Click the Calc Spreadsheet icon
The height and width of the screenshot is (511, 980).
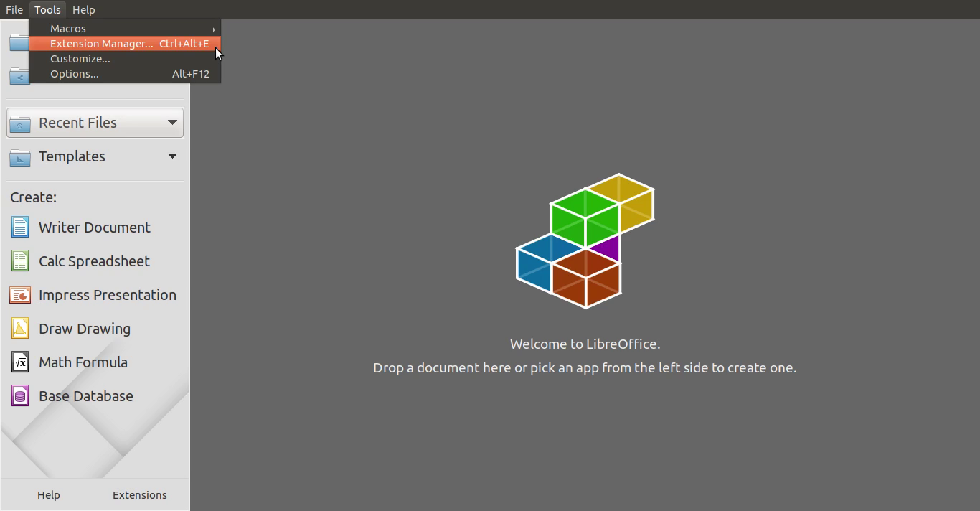point(20,261)
